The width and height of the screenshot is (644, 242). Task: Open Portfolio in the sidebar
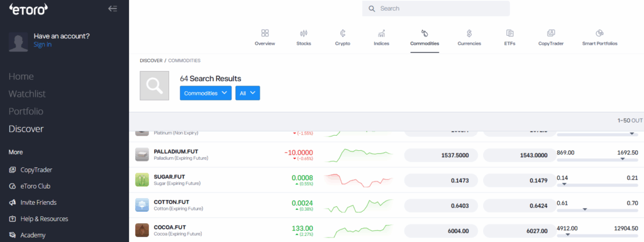26,111
